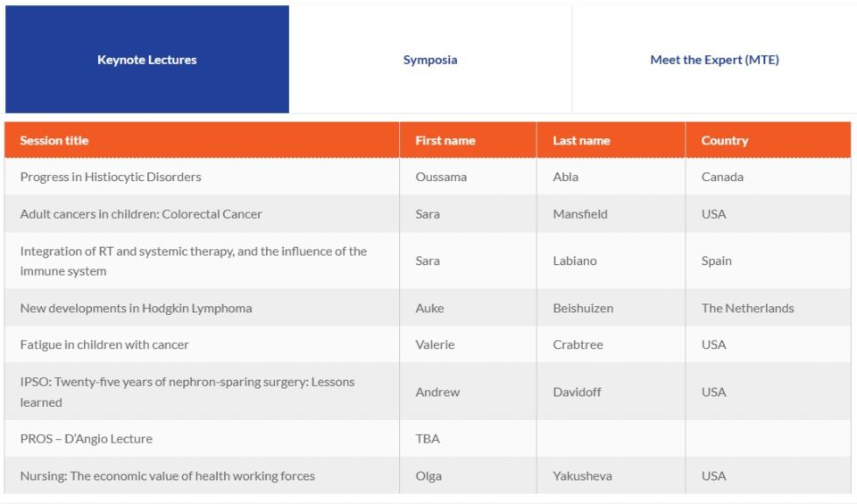The width and height of the screenshot is (857, 504).
Task: Select Progress in Histiocytic Disorders session
Action: pos(111,177)
